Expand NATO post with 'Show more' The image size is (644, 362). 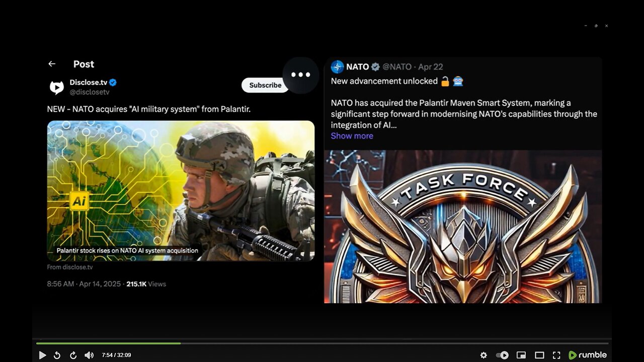[x=352, y=136]
